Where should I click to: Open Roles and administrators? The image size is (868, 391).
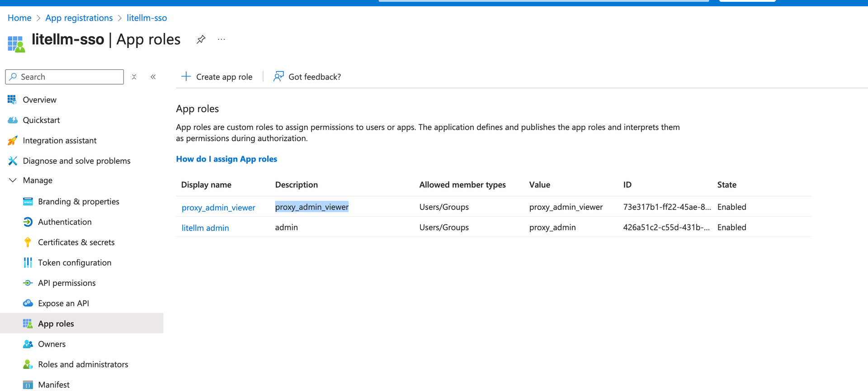83,364
